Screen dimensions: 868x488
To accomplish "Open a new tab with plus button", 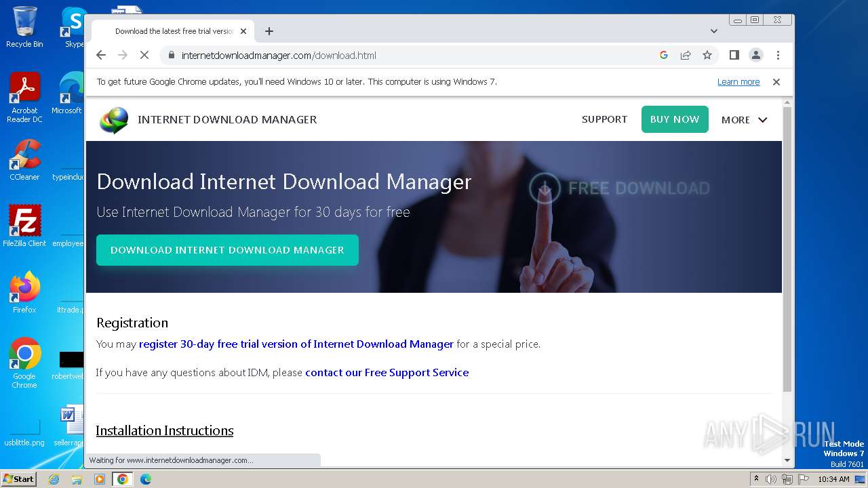I will [269, 31].
